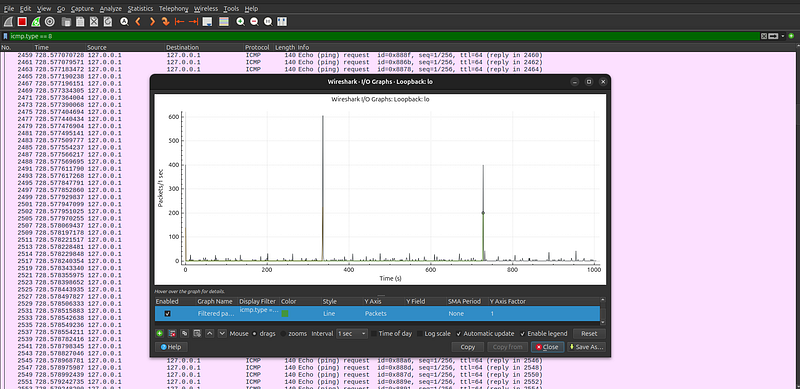Screen dimensions: 800x389
Task: Click the Save As button
Action: (x=586, y=347)
